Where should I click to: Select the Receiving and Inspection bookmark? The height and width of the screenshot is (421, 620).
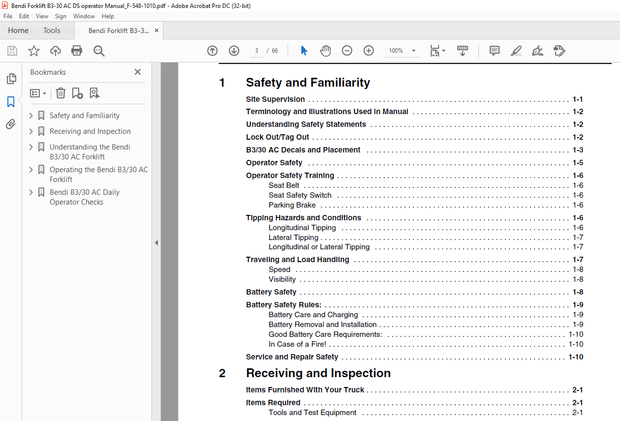[90, 131]
